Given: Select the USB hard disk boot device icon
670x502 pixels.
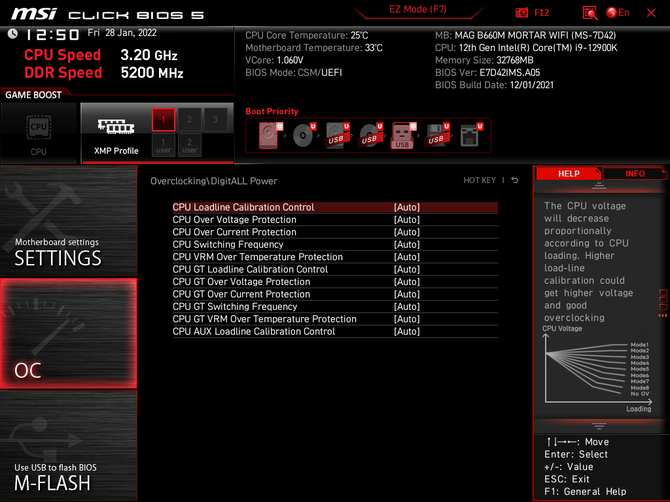Looking at the screenshot, I should 337,135.
